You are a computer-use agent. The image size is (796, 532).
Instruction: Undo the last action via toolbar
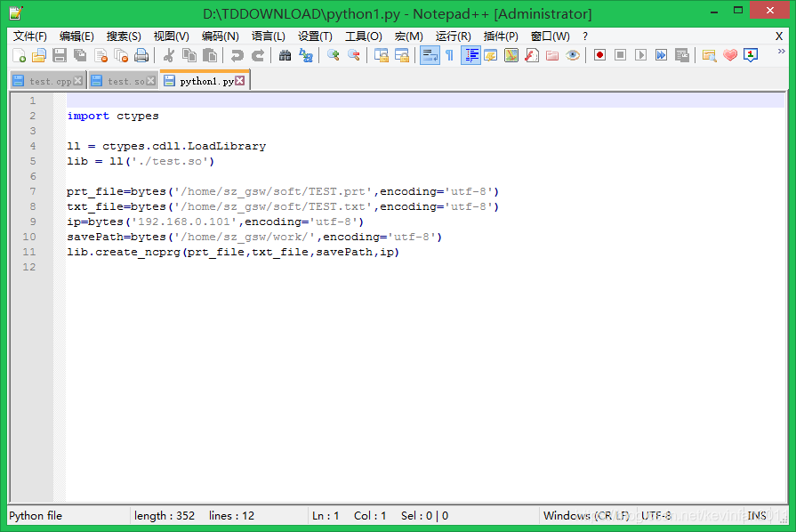(x=237, y=55)
